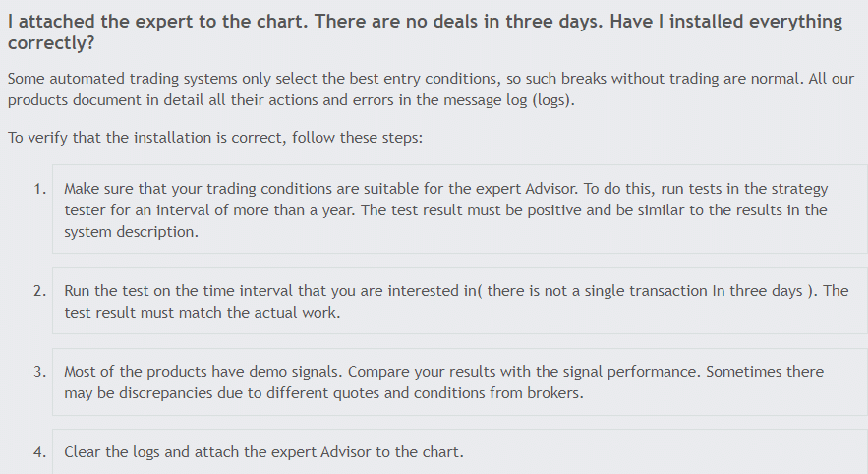Click the heading about no deals in three days
This screenshot has height=474, width=868.
tap(423, 32)
